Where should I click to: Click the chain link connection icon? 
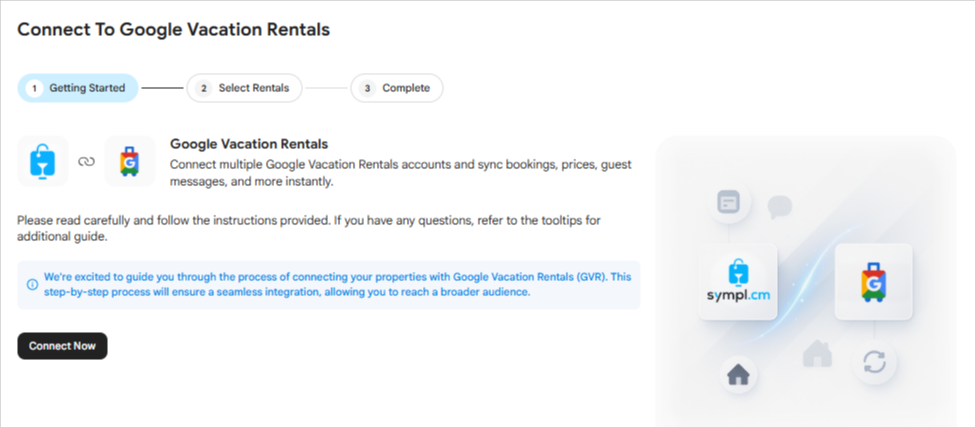[86, 162]
